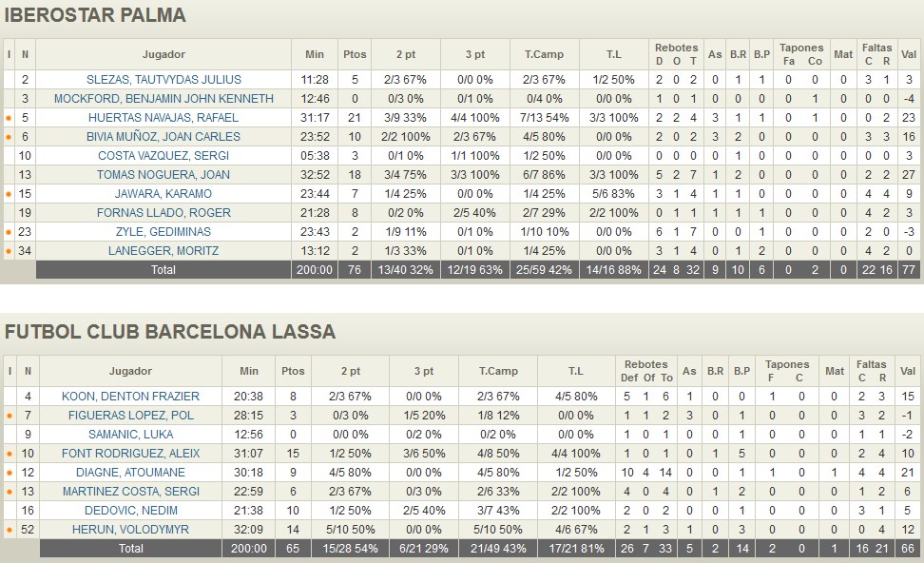Open player link FONT RODRIGUEZ, ALEIX
Image resolution: width=924 pixels, height=563 pixels.
pyautogui.click(x=130, y=454)
